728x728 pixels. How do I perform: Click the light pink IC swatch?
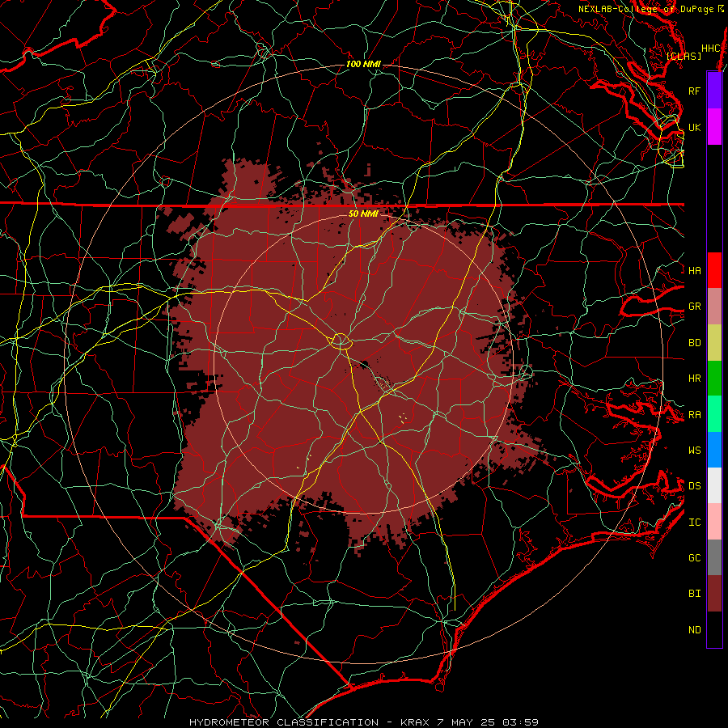tap(714, 522)
